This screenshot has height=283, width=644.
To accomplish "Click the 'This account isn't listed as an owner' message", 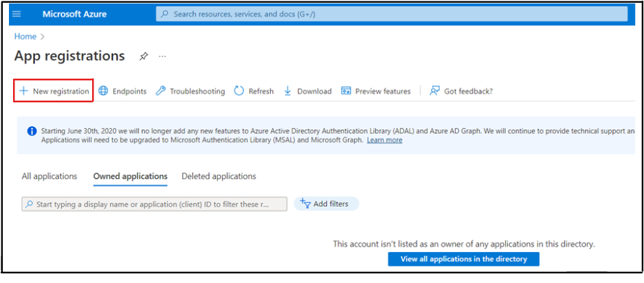I will point(464,244).
